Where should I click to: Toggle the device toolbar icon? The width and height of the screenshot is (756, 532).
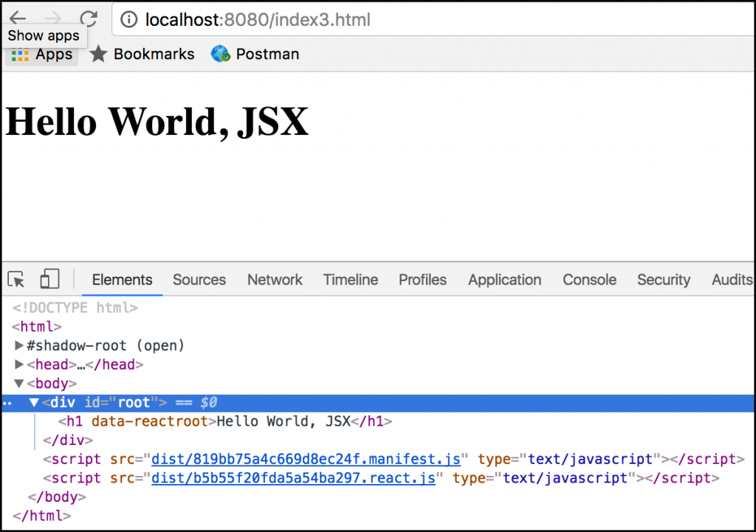[49, 279]
